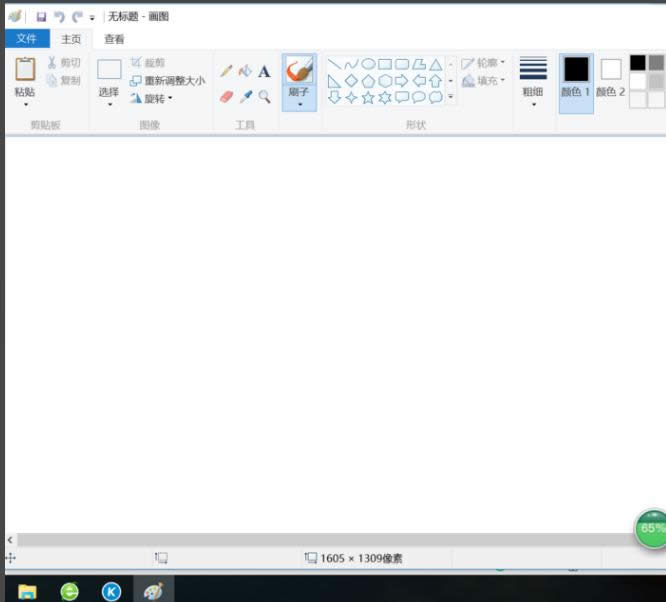Click the Save icon in title bar
The image size is (666, 602).
(x=41, y=17)
